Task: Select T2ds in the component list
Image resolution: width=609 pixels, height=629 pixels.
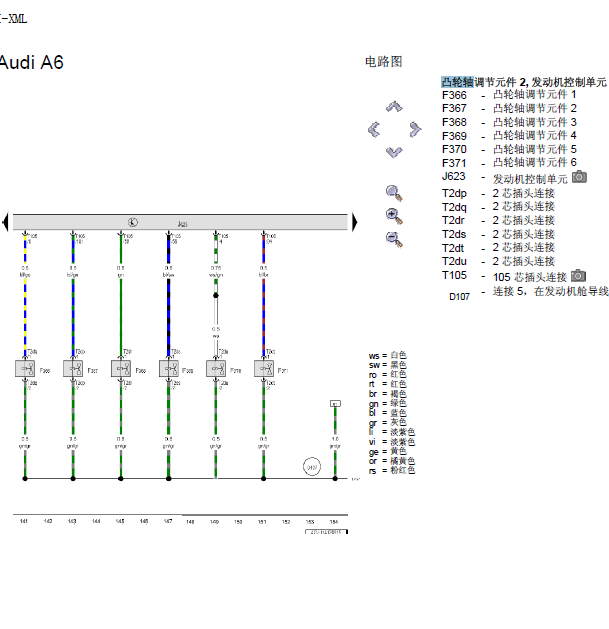Action: click(x=454, y=234)
